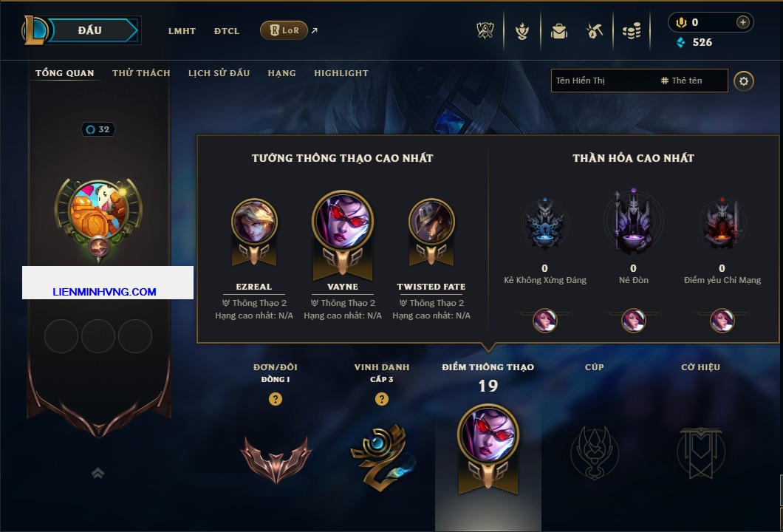Viewport: 783px width, 532px height.
Task: Click the plus icon to buy RP
Action: pos(743,22)
